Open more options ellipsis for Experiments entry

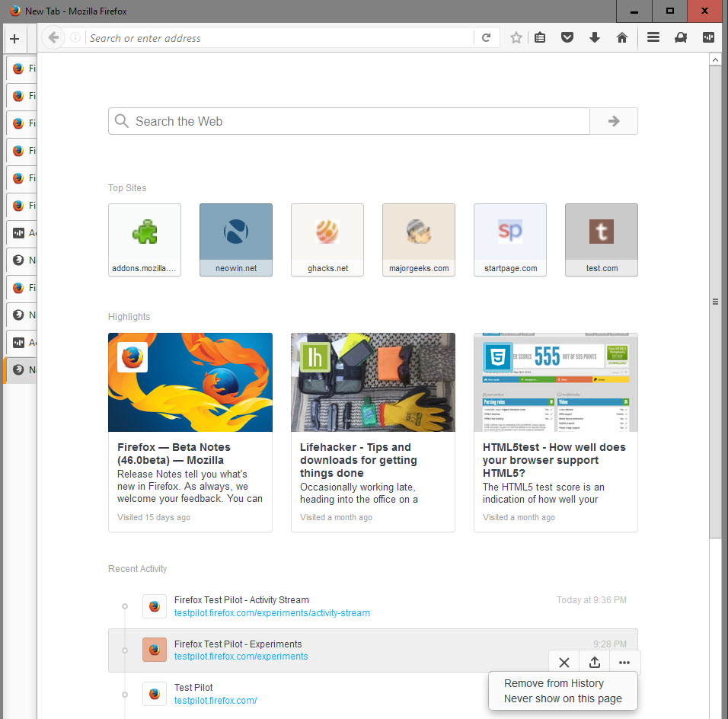624,663
